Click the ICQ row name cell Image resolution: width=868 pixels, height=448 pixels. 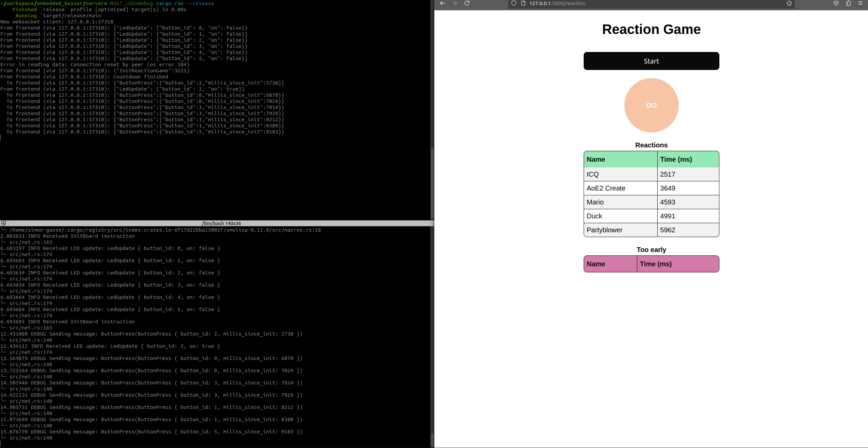coord(620,174)
